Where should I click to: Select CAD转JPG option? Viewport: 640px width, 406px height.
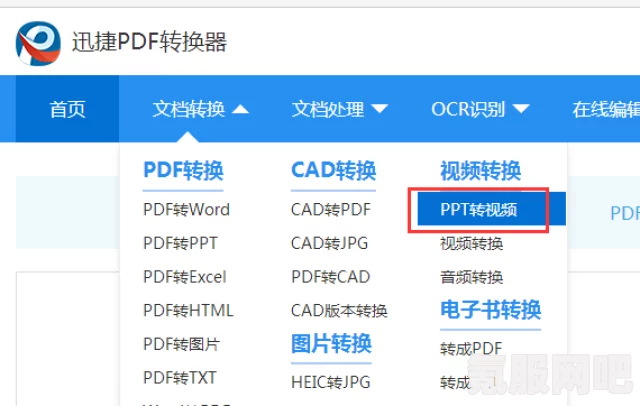click(329, 243)
